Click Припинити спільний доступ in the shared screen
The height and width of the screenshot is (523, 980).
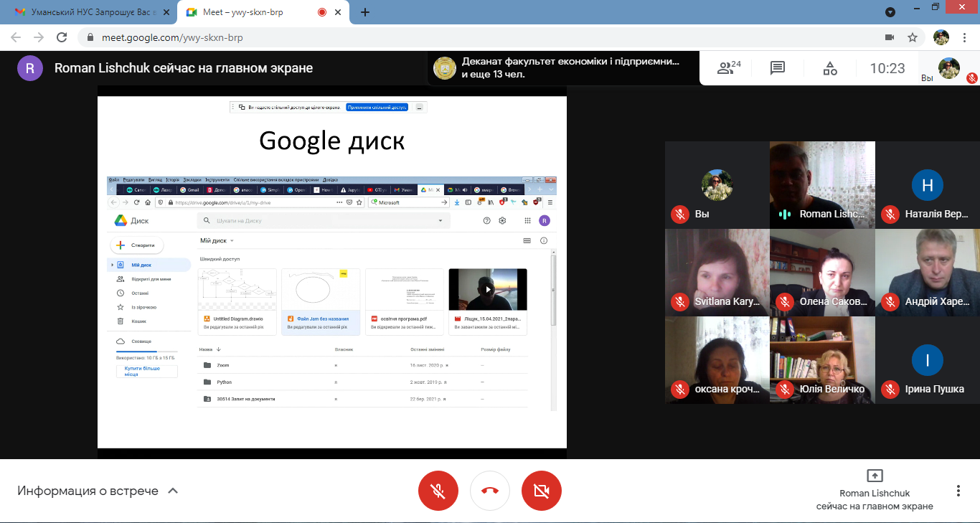377,107
